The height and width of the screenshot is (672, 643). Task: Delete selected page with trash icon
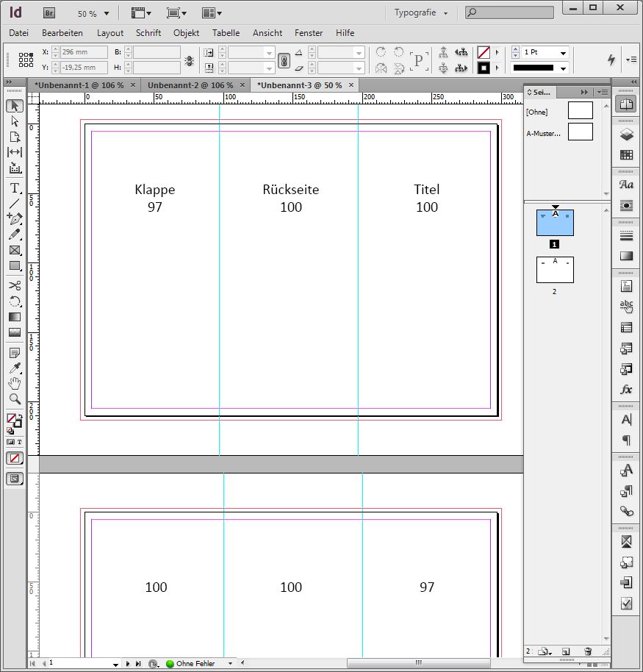(x=587, y=651)
